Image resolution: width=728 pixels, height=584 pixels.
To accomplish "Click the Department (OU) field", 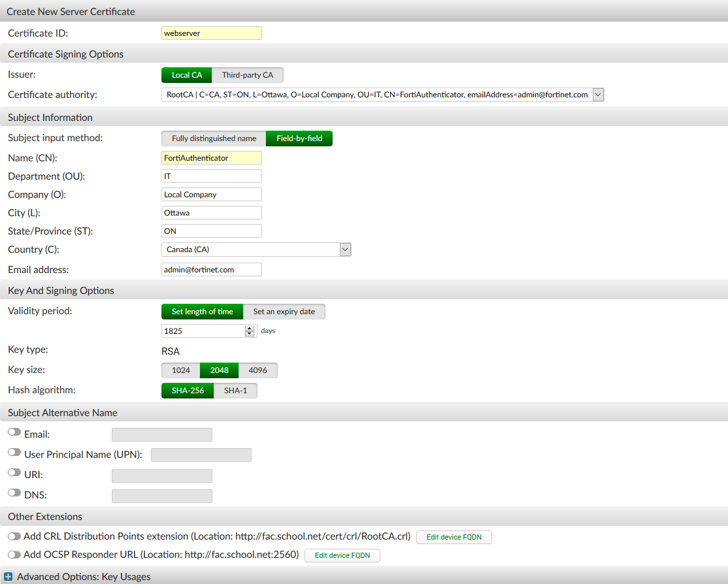I will 212,176.
